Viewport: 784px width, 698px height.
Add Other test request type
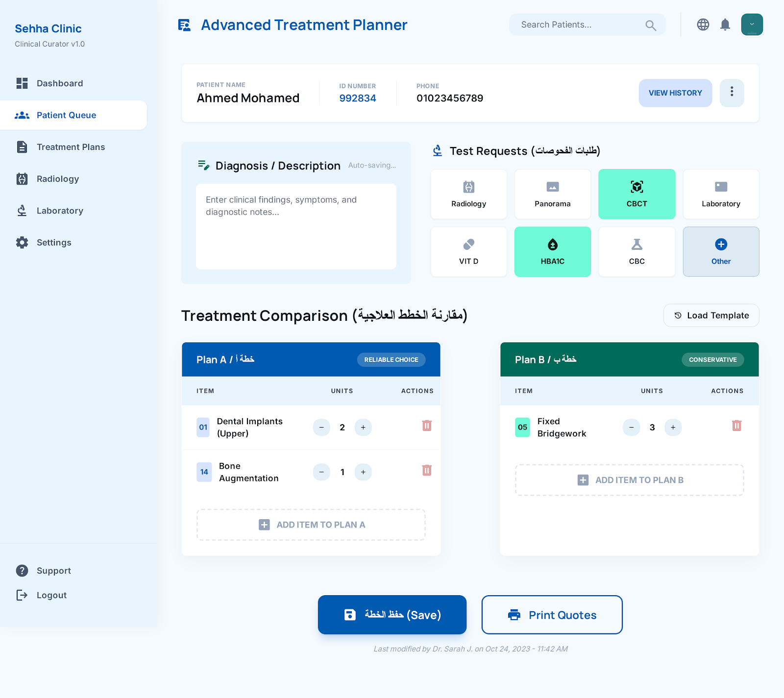coord(721,252)
